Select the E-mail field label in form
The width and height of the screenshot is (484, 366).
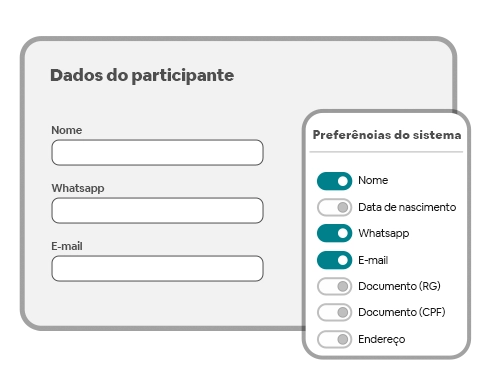67,246
